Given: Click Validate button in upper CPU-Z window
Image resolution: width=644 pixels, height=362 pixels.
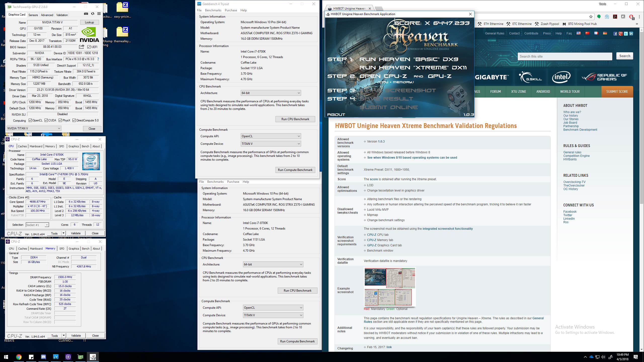Looking at the screenshot, I should 75,233.
